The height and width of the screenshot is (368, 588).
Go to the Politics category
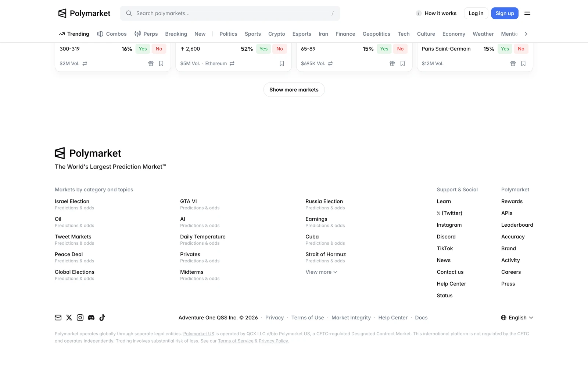[228, 34]
